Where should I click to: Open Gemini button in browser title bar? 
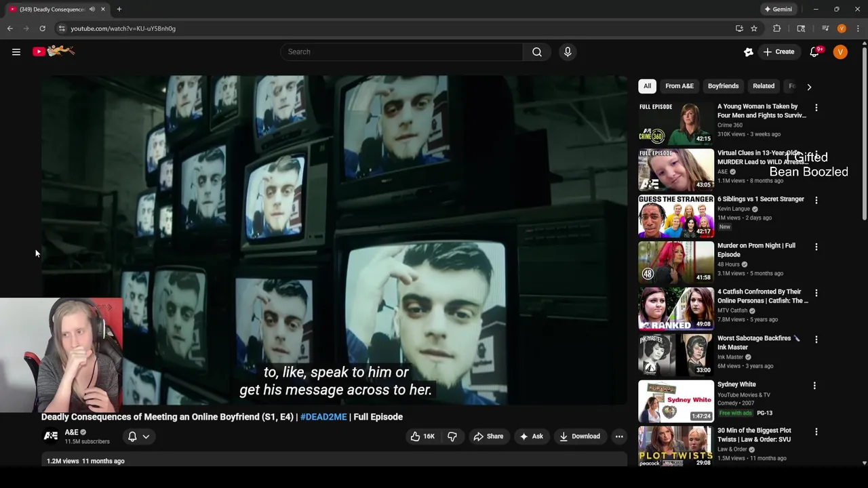778,9
